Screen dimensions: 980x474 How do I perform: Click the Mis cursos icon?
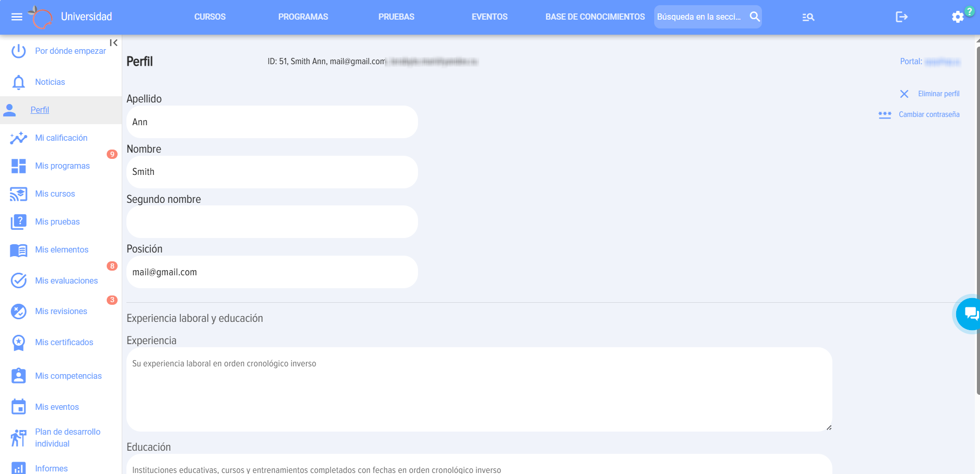(19, 194)
